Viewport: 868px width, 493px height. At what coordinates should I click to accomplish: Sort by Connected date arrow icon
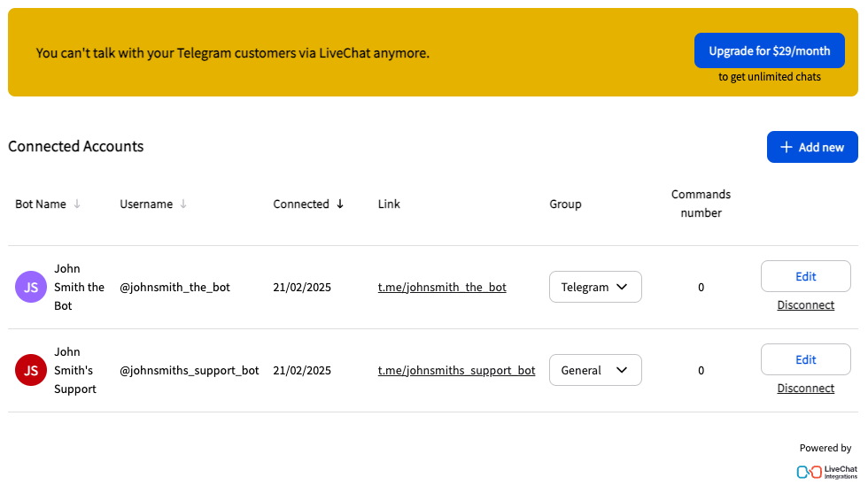pyautogui.click(x=340, y=204)
